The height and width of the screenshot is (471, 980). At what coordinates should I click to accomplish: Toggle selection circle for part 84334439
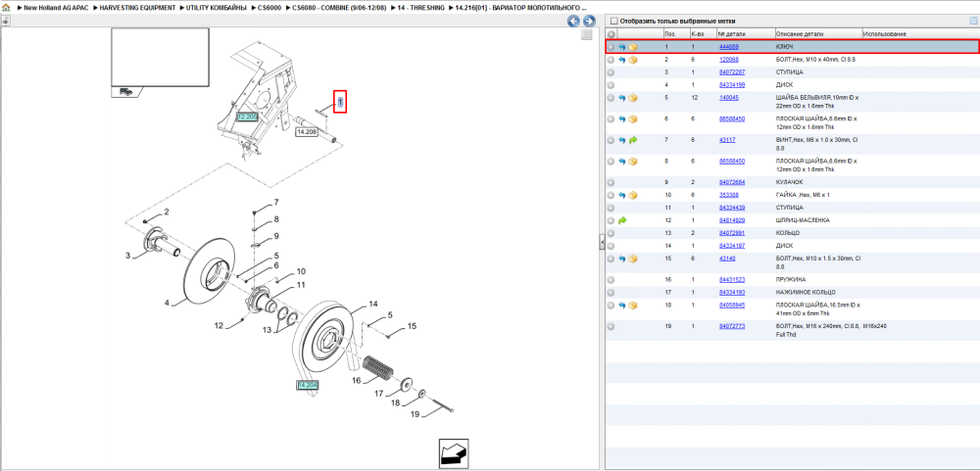[612, 208]
